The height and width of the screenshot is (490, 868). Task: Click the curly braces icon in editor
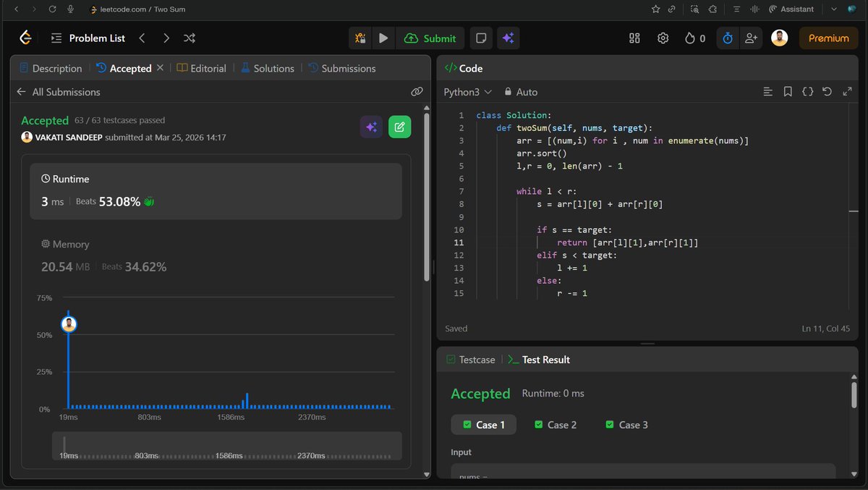(808, 92)
